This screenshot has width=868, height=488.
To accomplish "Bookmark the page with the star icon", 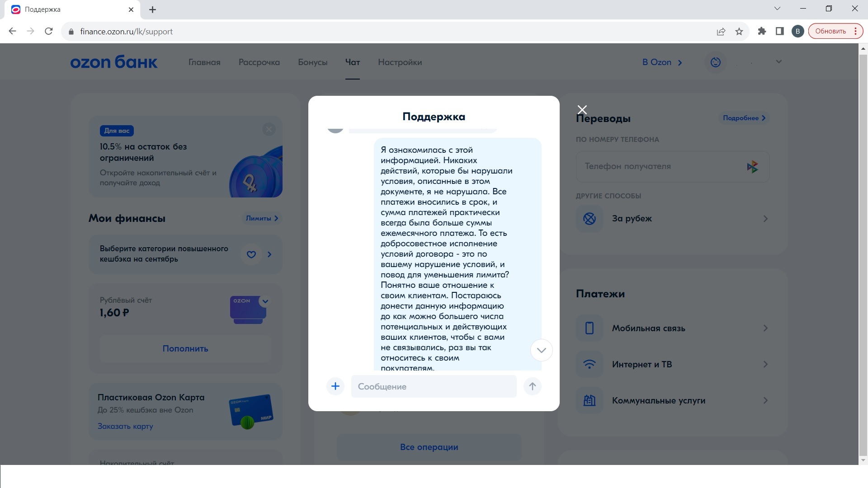I will tap(739, 31).
